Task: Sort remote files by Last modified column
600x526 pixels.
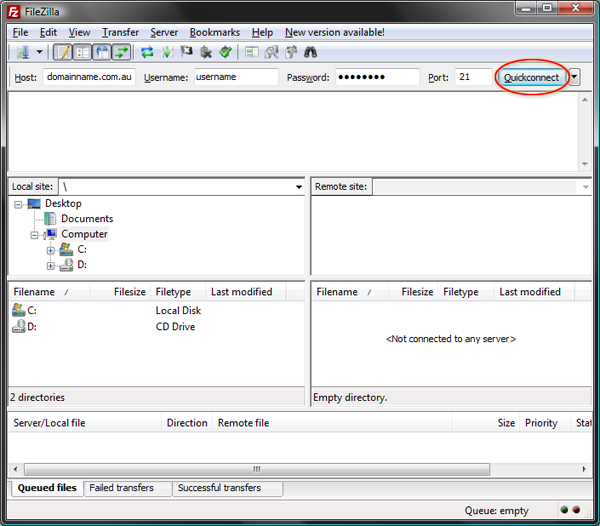Action: pyautogui.click(x=534, y=292)
